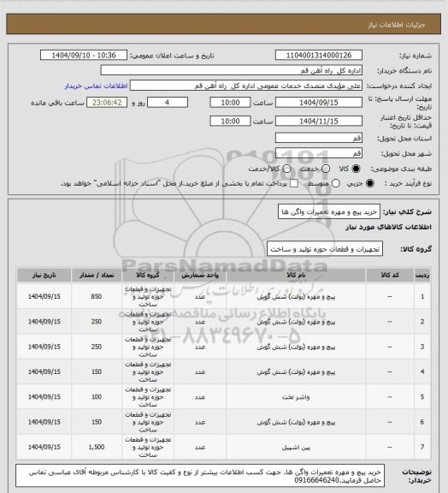Click the گروه کالا column header

[x=148, y=275]
